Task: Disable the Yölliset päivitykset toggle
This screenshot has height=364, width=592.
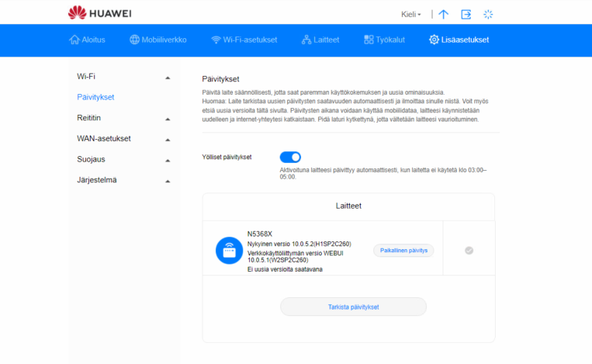Action: pos(289,157)
